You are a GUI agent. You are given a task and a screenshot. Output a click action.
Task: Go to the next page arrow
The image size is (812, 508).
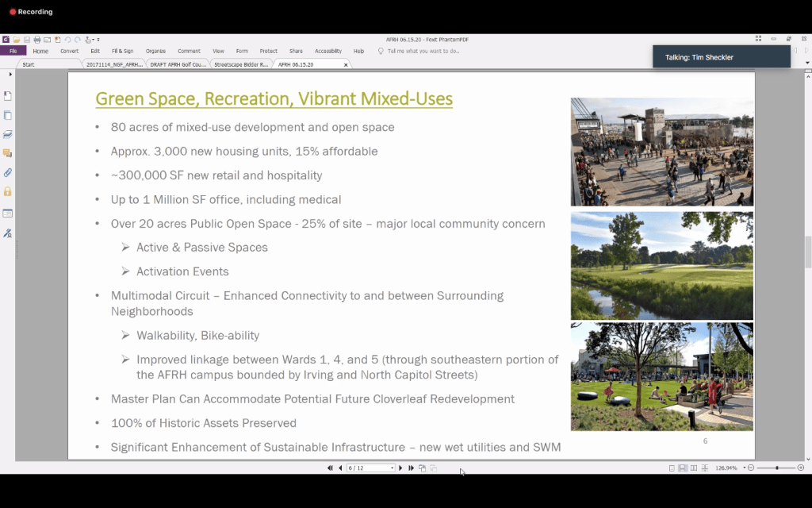(x=400, y=468)
